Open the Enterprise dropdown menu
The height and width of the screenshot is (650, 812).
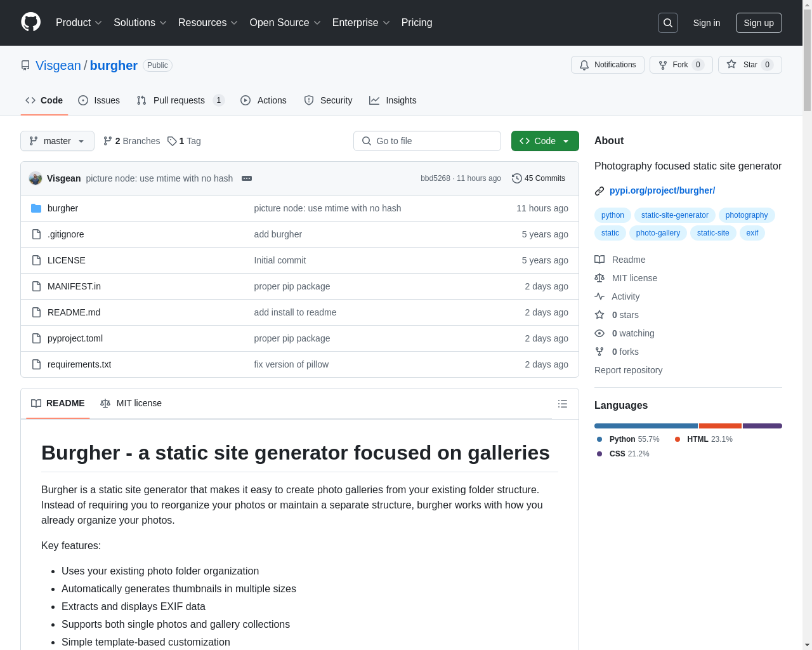(x=361, y=23)
